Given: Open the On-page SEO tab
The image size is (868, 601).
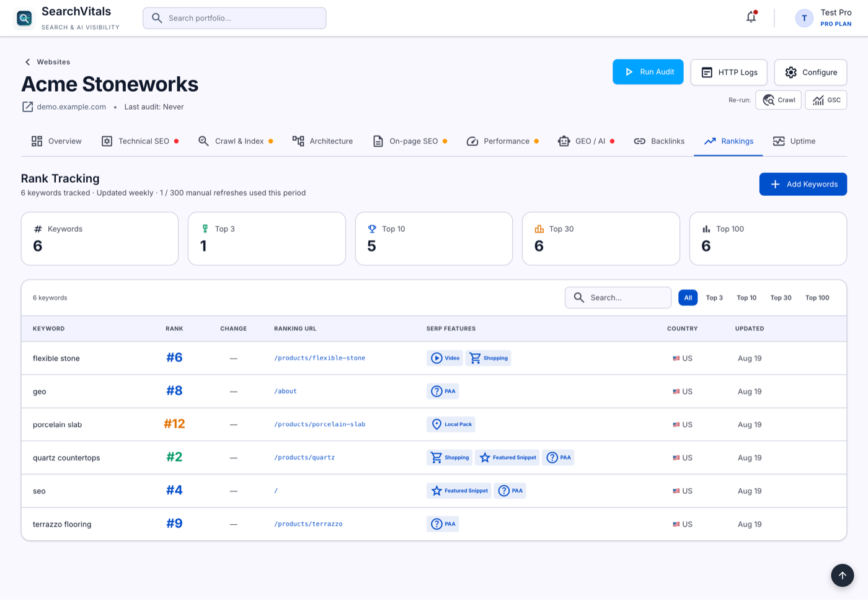Looking at the screenshot, I should click(410, 141).
